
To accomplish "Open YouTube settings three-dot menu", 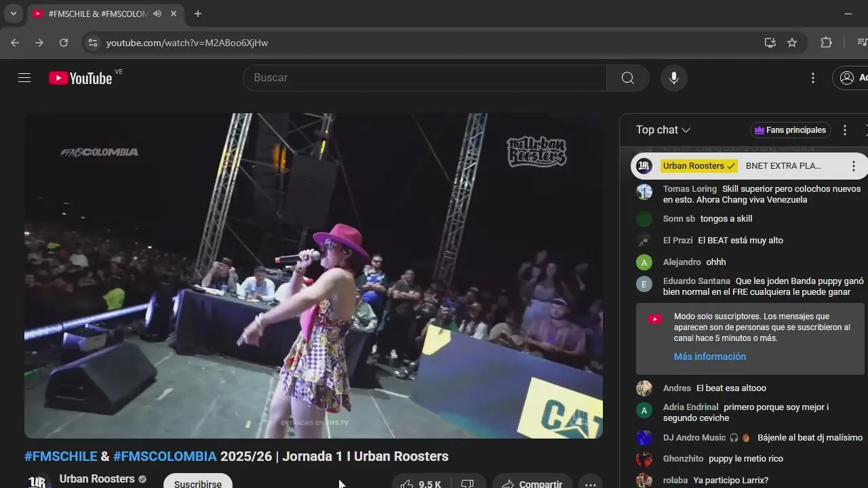I will (x=813, y=78).
